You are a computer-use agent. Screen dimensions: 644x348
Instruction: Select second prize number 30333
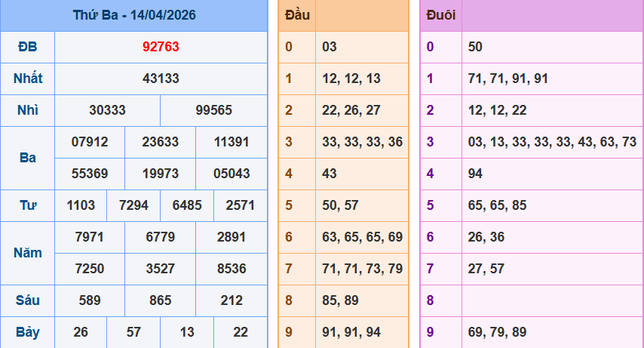pyautogui.click(x=107, y=110)
